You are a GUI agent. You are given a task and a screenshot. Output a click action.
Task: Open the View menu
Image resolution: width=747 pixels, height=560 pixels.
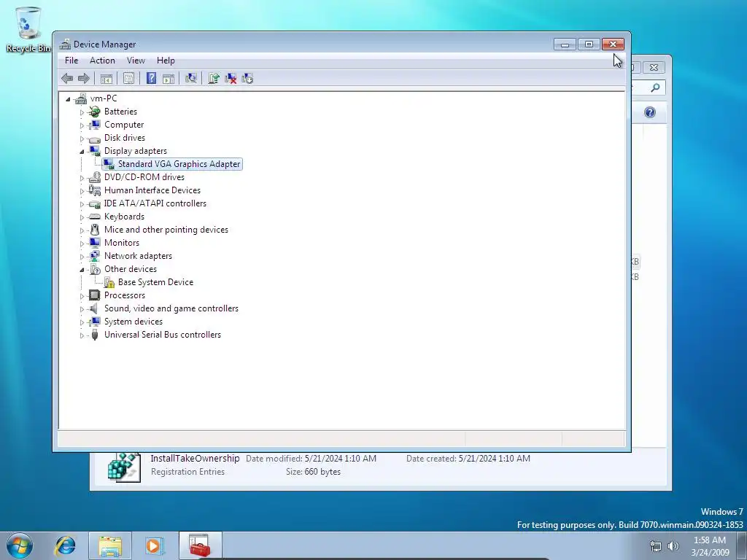click(136, 61)
